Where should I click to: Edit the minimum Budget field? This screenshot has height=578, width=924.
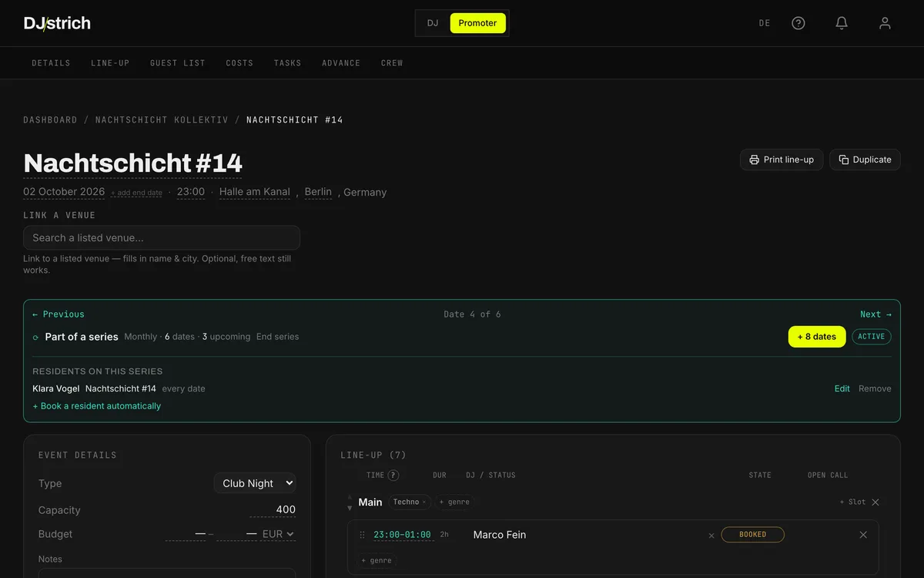point(186,533)
